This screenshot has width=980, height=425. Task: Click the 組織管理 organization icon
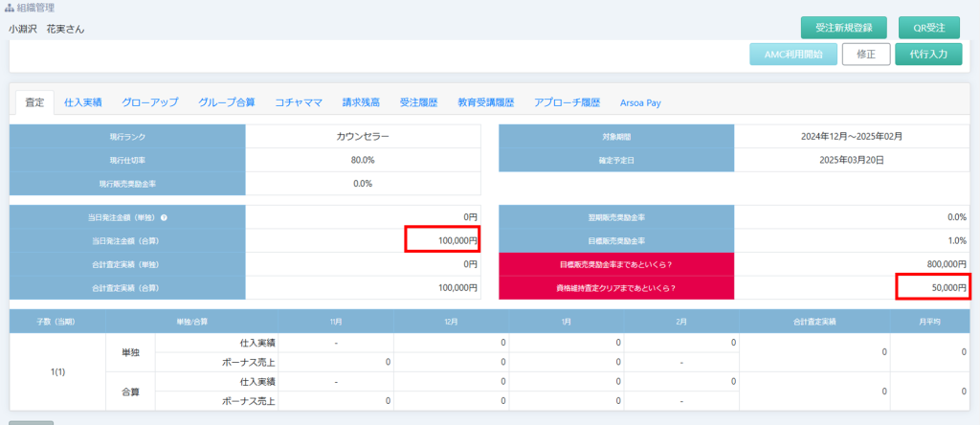coord(10,8)
